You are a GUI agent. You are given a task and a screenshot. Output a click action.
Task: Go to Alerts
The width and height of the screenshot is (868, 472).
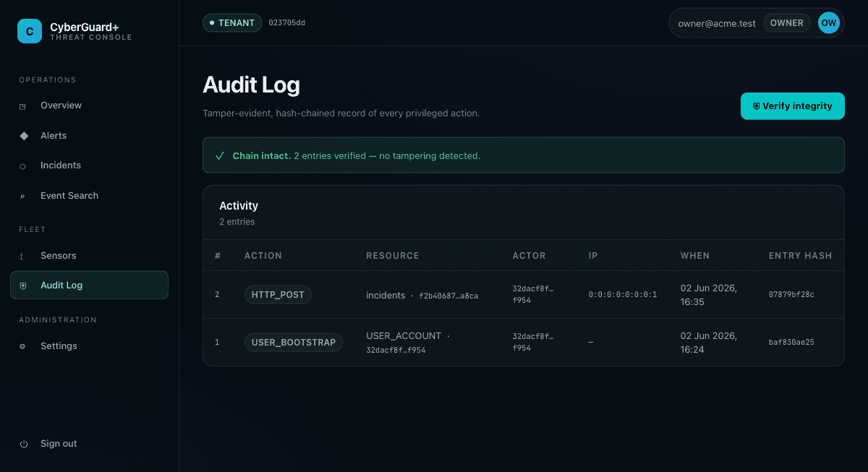[89, 136]
